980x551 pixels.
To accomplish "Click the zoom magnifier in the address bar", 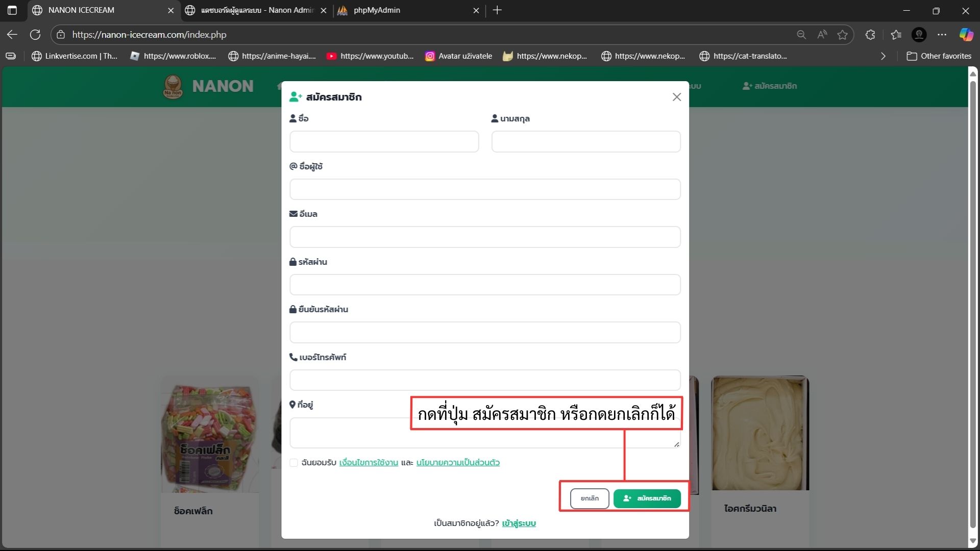I will (x=801, y=34).
